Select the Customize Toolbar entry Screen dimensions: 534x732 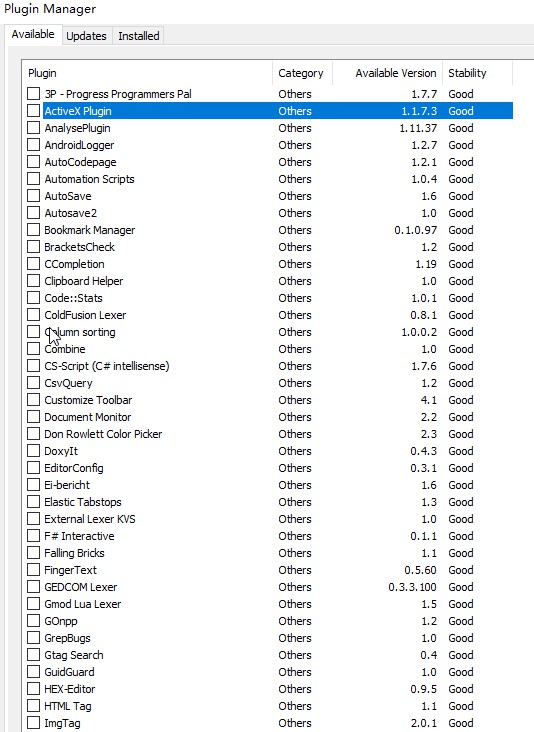click(x=88, y=400)
